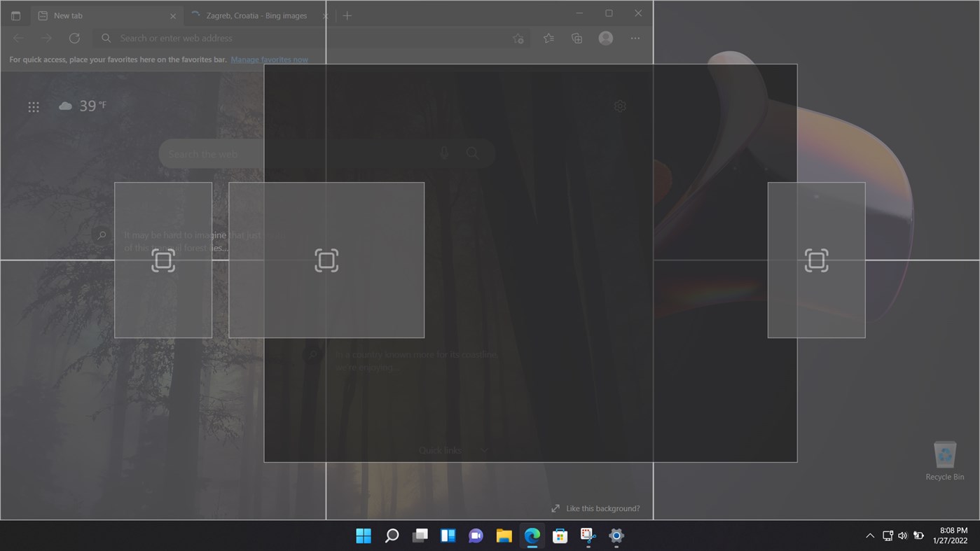
Task: Click the magnifier in the web search box
Action: coord(472,153)
